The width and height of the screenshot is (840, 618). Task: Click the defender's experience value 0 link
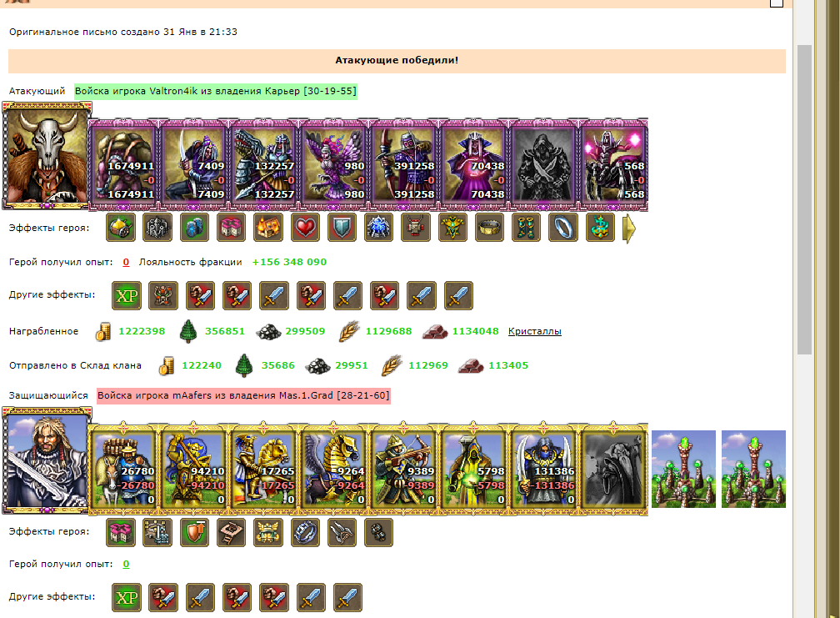[x=126, y=564]
